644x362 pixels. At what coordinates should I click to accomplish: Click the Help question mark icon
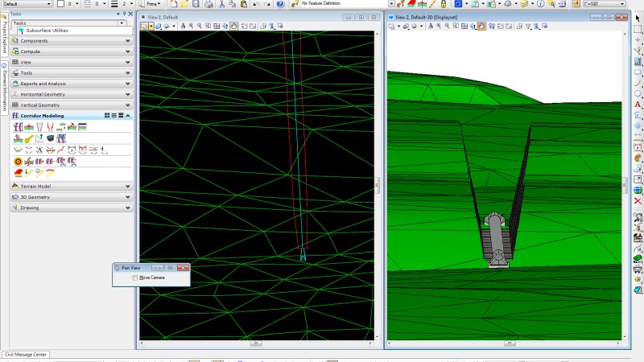click(x=279, y=4)
